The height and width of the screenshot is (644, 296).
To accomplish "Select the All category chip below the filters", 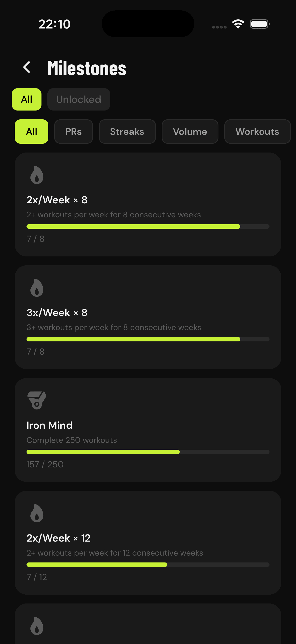I will [x=31, y=131].
